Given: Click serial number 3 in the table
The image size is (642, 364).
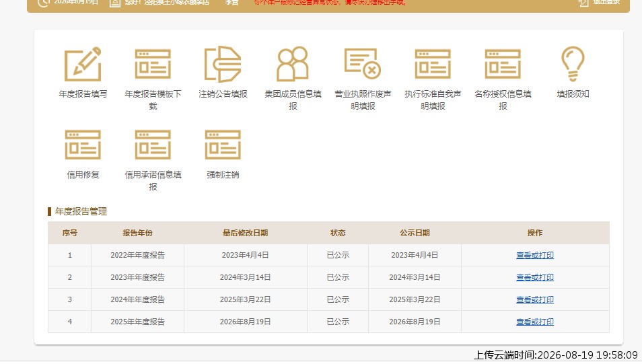Looking at the screenshot, I should pos(69,299).
